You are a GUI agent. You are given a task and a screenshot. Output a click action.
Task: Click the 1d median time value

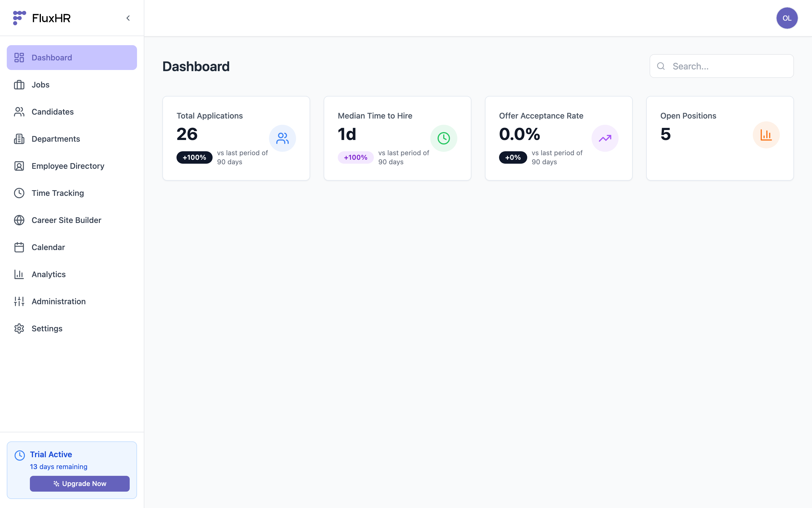coord(347,134)
